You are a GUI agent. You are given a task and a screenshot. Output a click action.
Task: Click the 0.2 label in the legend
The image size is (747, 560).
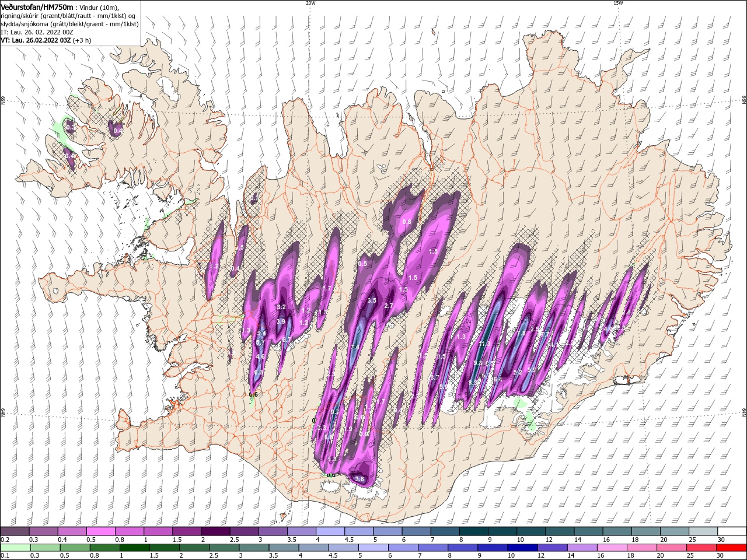[4, 540]
